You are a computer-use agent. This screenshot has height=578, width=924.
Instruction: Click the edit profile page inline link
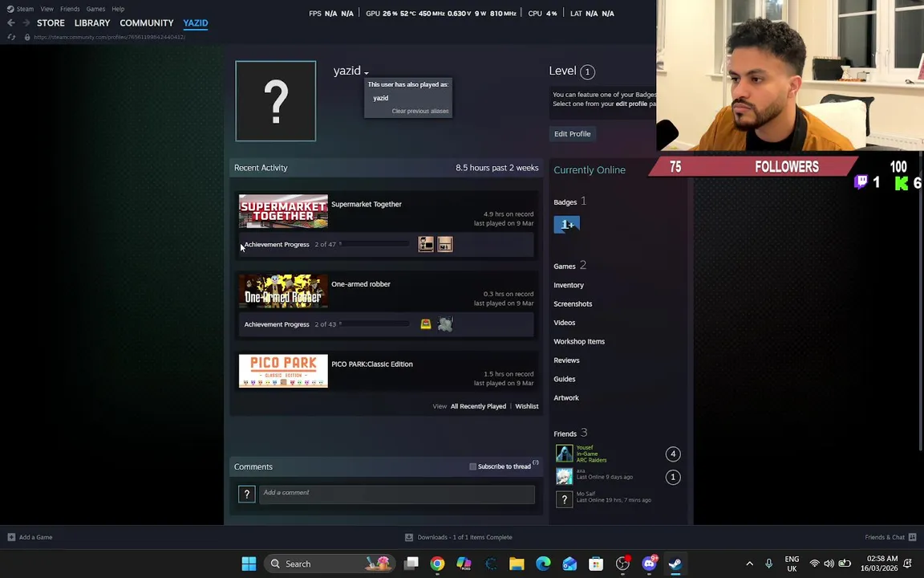tap(631, 104)
